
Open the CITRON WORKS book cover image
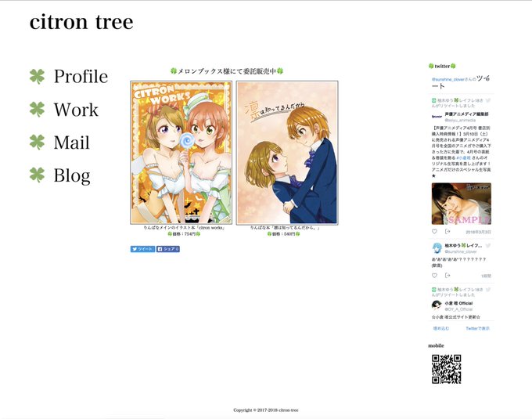182,153
